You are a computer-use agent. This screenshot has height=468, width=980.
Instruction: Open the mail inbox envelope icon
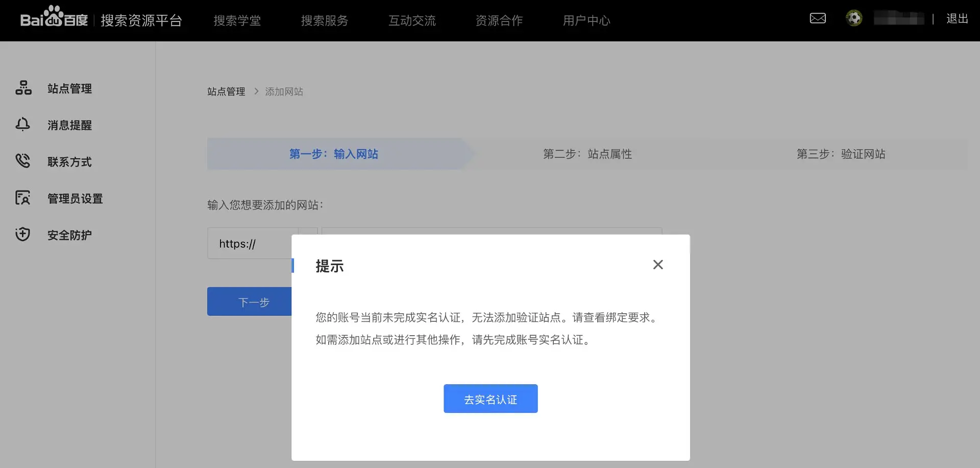click(x=818, y=18)
